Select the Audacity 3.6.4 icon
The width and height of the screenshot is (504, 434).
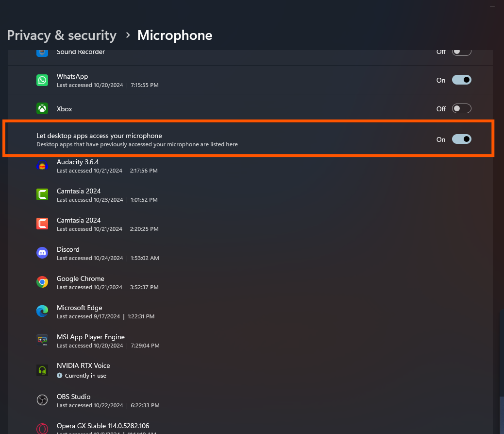pos(42,166)
